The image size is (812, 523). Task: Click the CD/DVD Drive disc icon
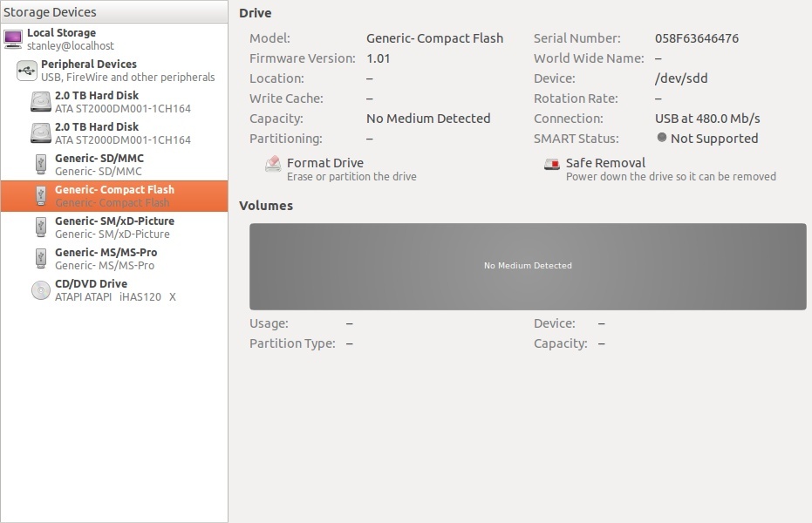[x=41, y=290]
